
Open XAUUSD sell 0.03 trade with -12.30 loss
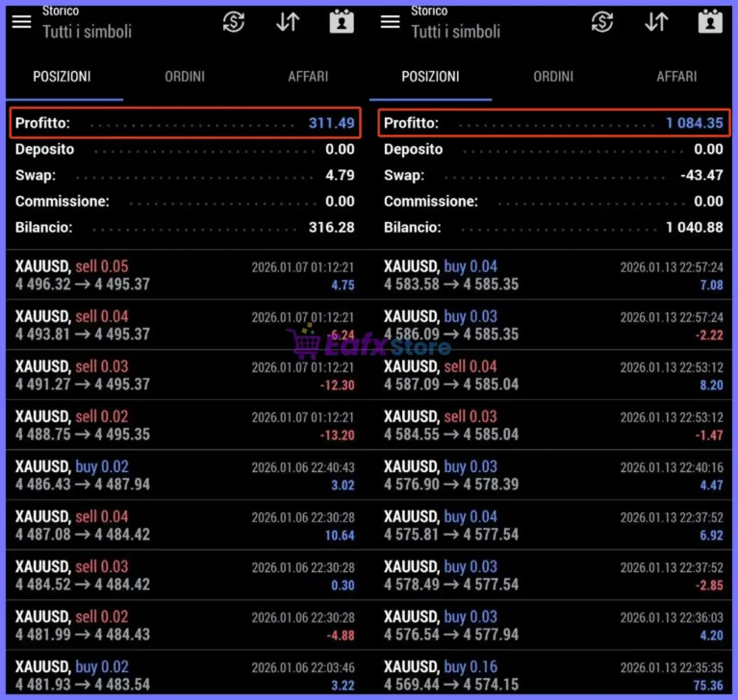pos(185,375)
